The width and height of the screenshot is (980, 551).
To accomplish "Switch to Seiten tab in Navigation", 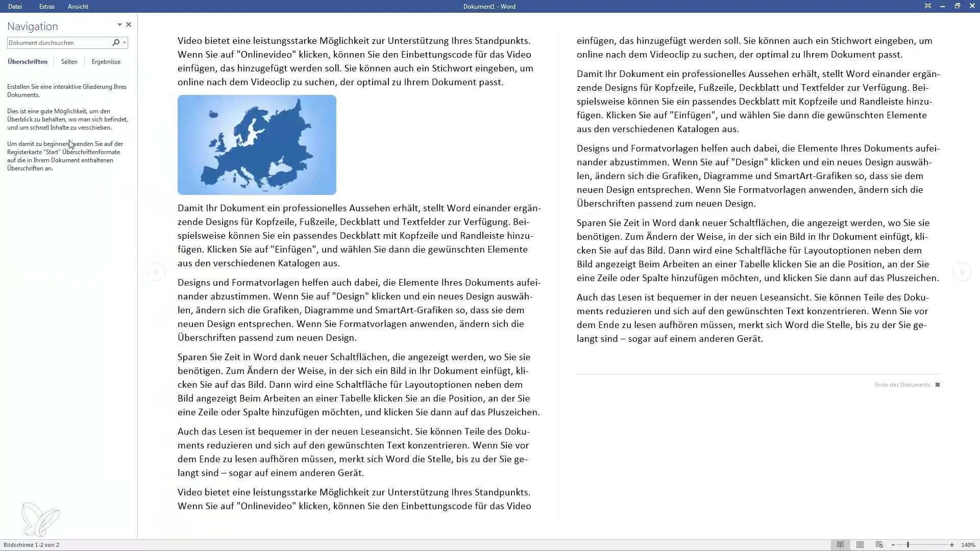I will (x=69, y=61).
